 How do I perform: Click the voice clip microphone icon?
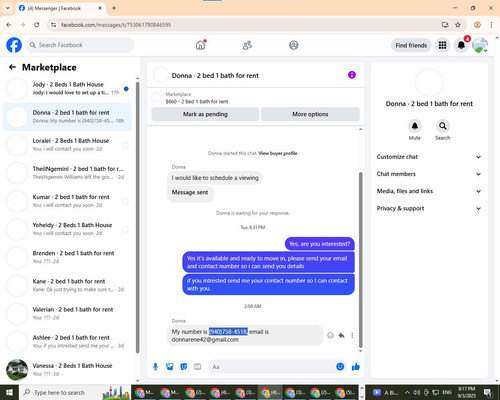pos(155,367)
